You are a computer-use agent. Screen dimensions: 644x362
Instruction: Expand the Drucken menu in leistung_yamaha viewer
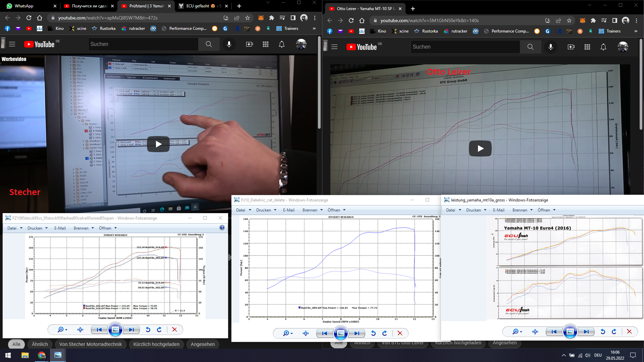pos(476,210)
